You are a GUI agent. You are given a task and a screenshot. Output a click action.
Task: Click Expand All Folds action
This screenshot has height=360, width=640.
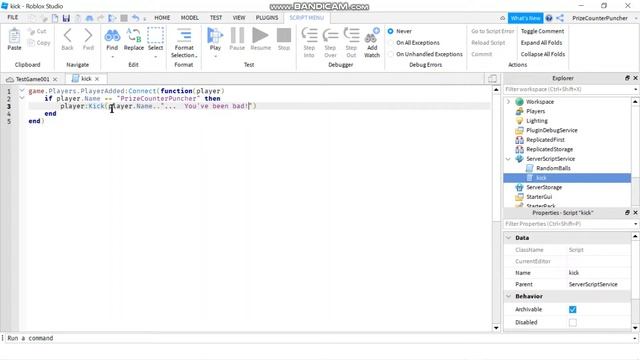541,43
